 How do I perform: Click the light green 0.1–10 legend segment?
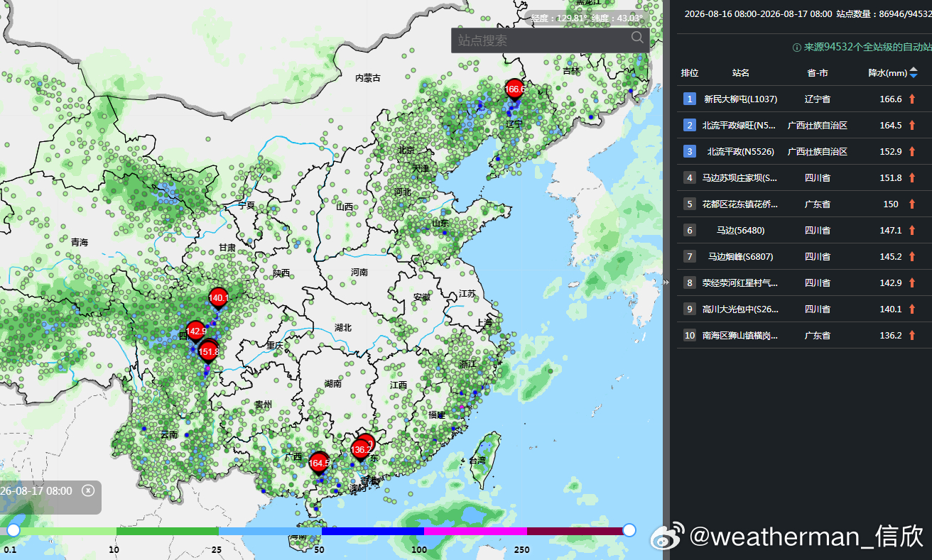65,531
